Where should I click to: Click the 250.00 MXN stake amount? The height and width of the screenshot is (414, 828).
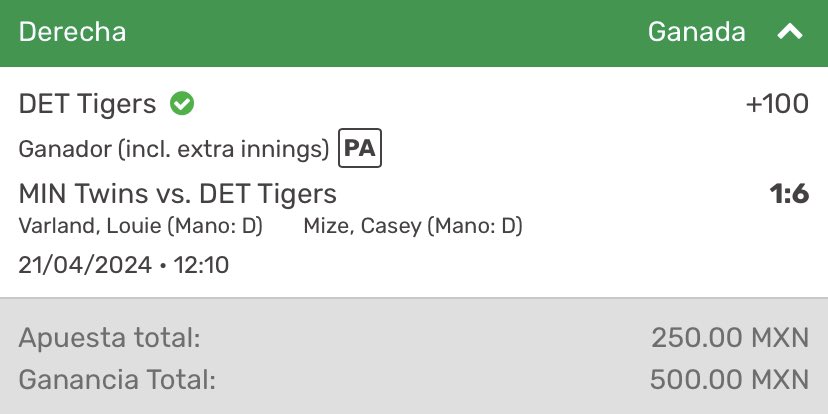coord(730,338)
